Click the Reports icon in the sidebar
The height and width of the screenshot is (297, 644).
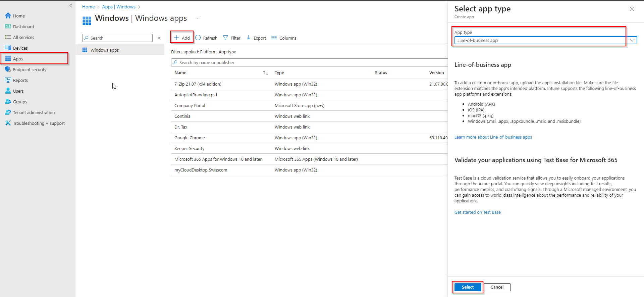[8, 80]
